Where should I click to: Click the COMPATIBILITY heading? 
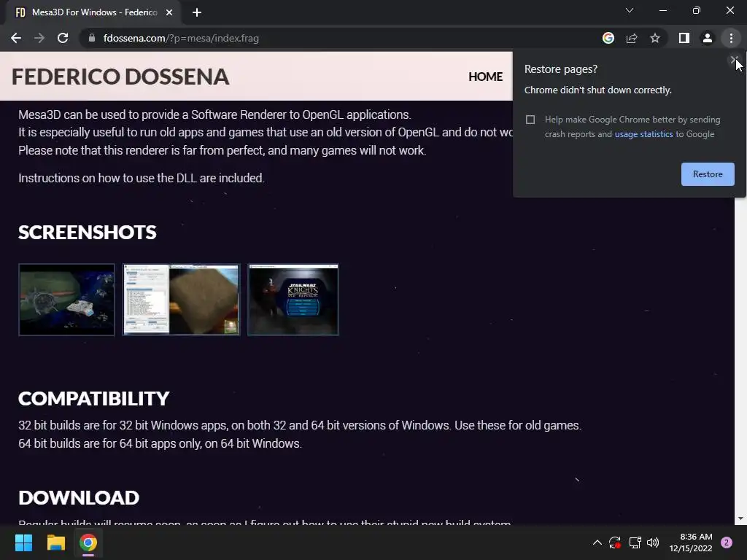pos(94,399)
